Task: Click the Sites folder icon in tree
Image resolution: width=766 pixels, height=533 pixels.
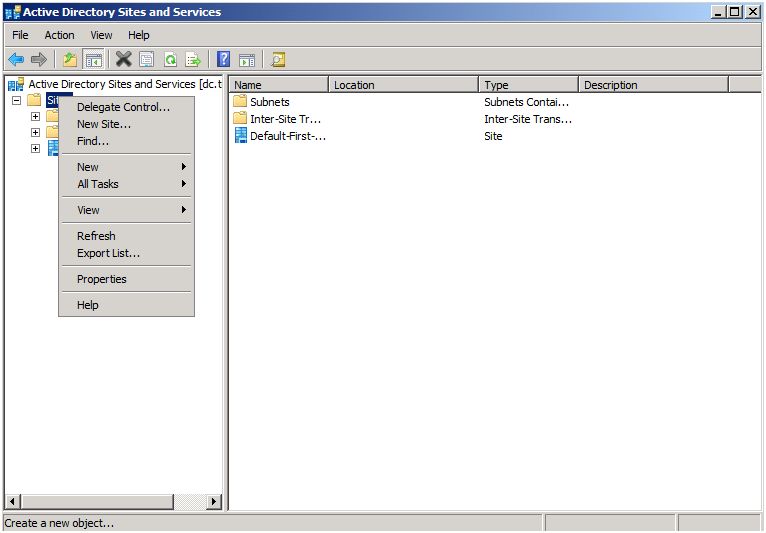Action: point(34,100)
